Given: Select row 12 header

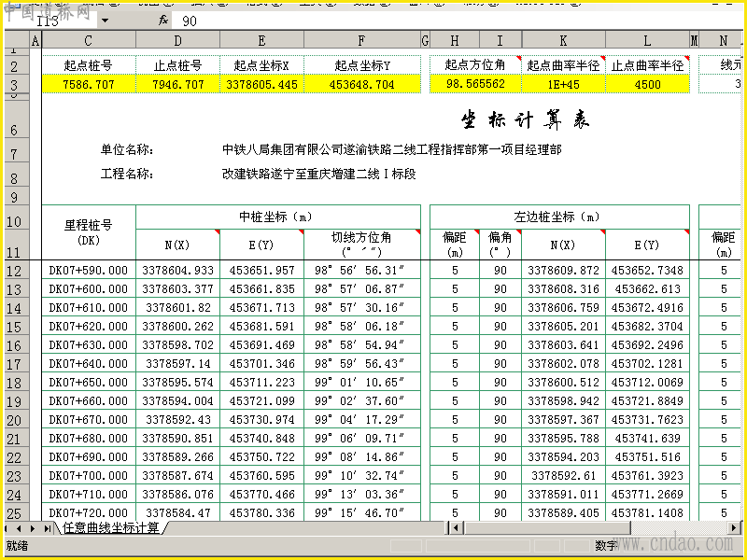Looking at the screenshot, I should [x=15, y=271].
